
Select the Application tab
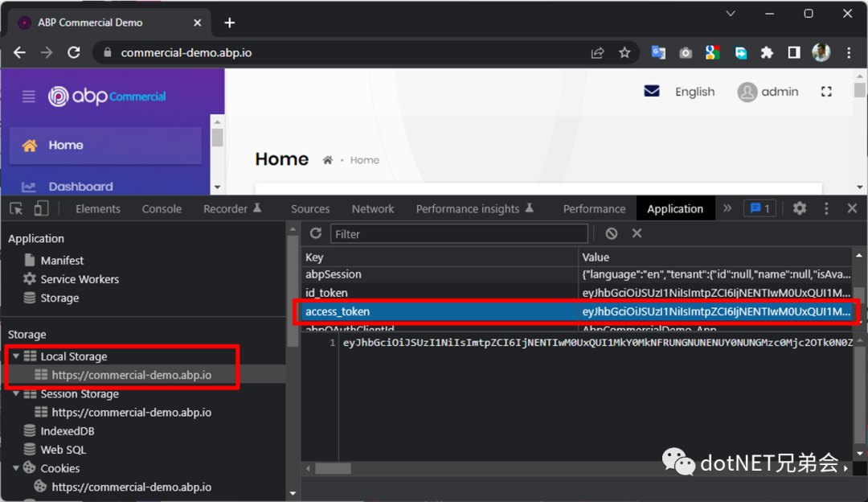[675, 209]
